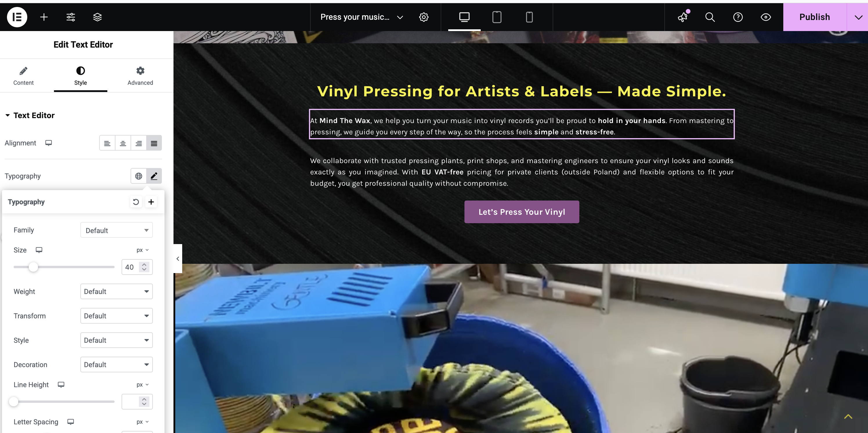Open the add element plus icon
This screenshot has height=433, width=868.
44,17
